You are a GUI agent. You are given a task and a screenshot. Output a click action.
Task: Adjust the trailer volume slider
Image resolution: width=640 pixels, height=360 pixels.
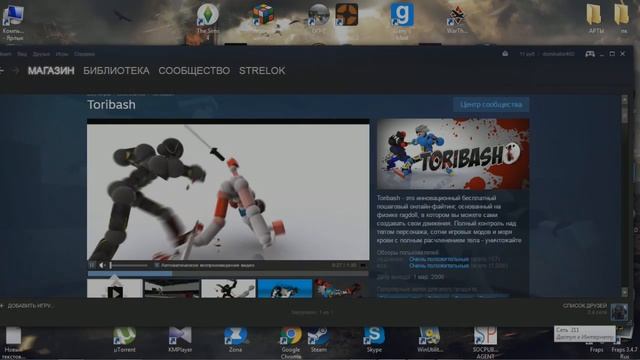click(129, 265)
